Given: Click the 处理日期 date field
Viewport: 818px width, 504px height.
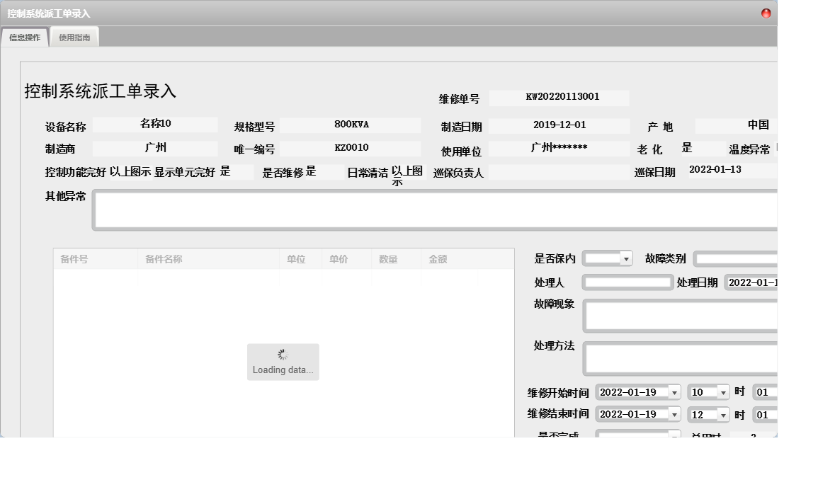Looking at the screenshot, I should click(751, 282).
